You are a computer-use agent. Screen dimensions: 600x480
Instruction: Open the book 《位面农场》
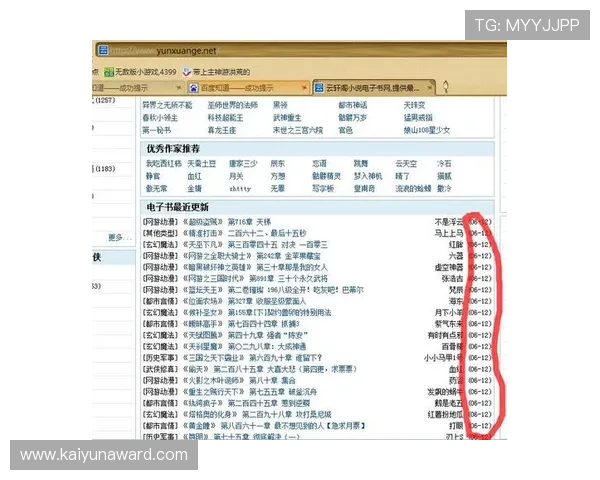pyautogui.click(x=203, y=301)
